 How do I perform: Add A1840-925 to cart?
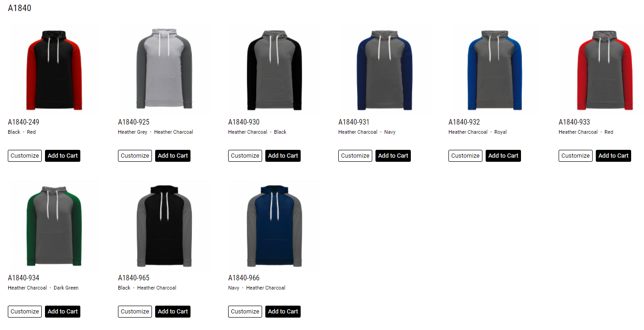pos(173,156)
